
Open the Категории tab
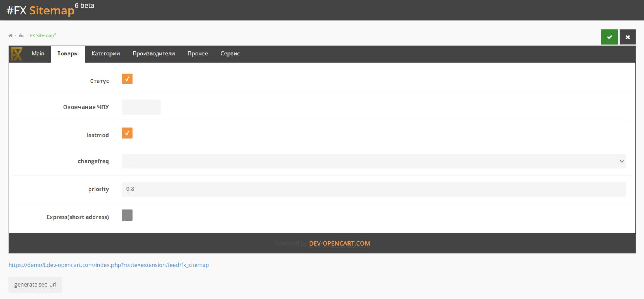tap(105, 54)
